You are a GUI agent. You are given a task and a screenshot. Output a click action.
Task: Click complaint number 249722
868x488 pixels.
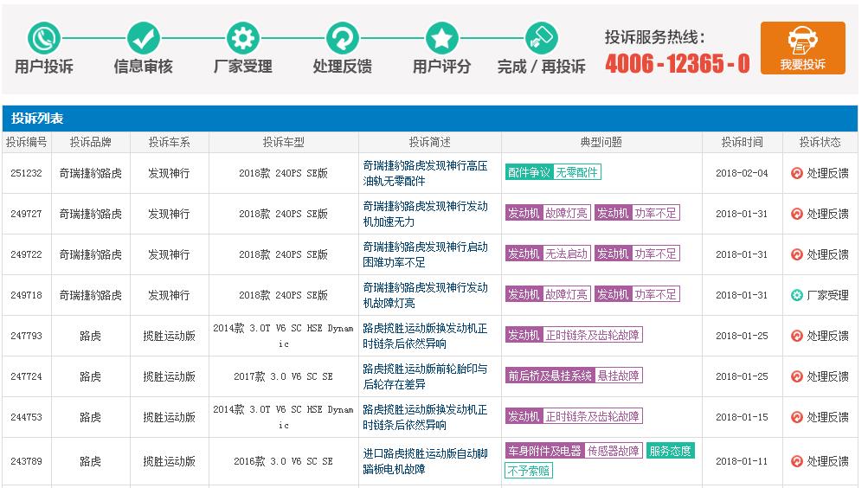click(x=26, y=254)
